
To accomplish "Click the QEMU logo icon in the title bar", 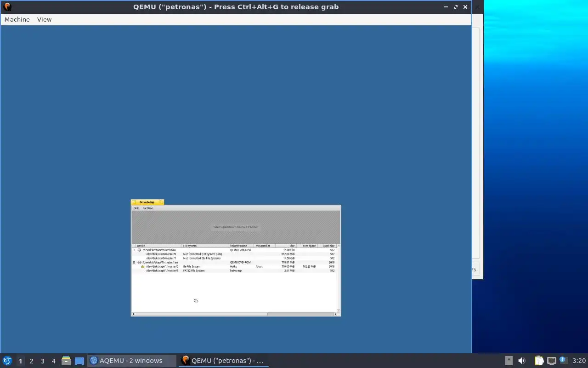I will [x=7, y=7].
